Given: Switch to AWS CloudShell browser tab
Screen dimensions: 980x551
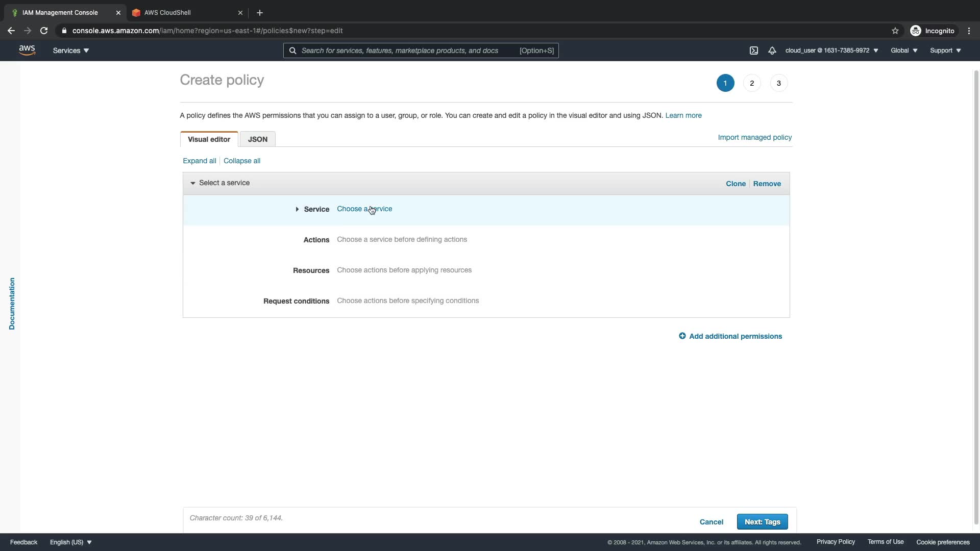Looking at the screenshot, I should click(x=167, y=13).
